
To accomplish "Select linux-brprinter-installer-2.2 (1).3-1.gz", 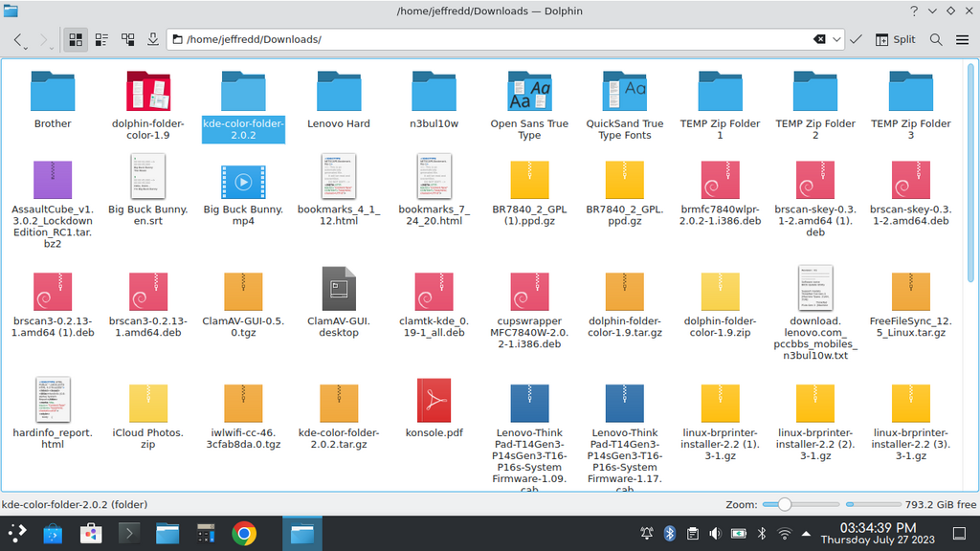I will [x=720, y=422].
